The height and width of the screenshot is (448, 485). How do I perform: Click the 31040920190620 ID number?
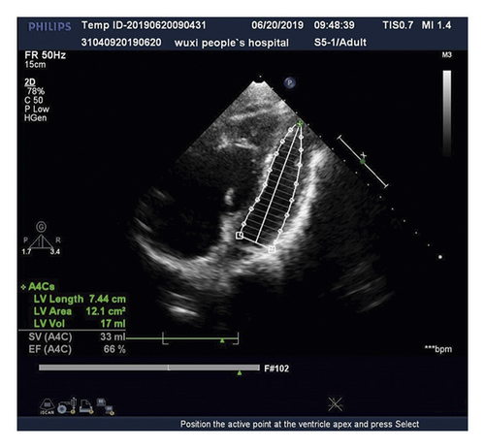click(x=121, y=43)
